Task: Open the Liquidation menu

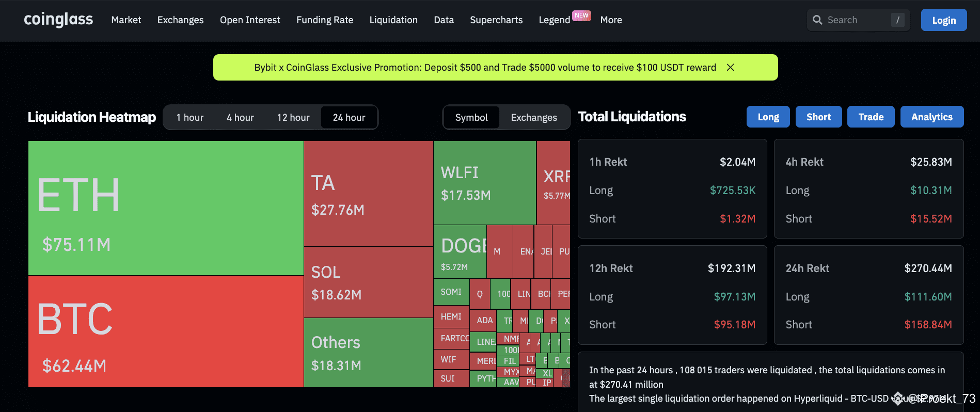Action: pyautogui.click(x=393, y=20)
